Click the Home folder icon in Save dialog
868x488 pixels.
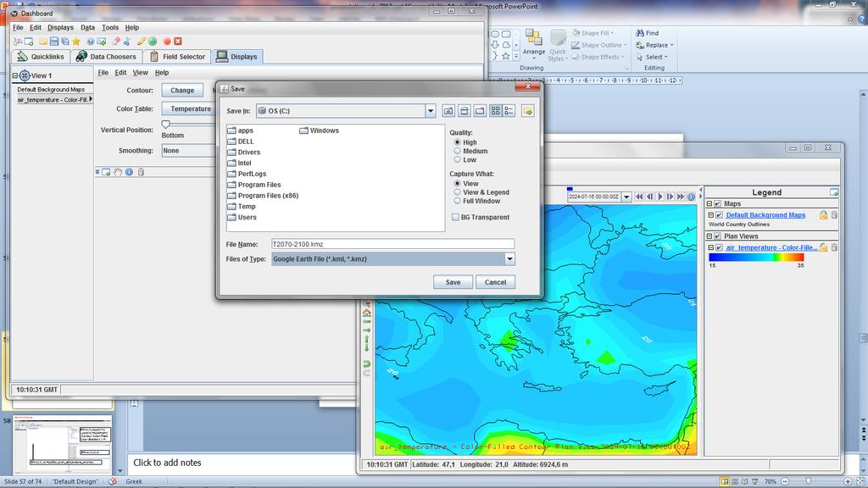465,111
